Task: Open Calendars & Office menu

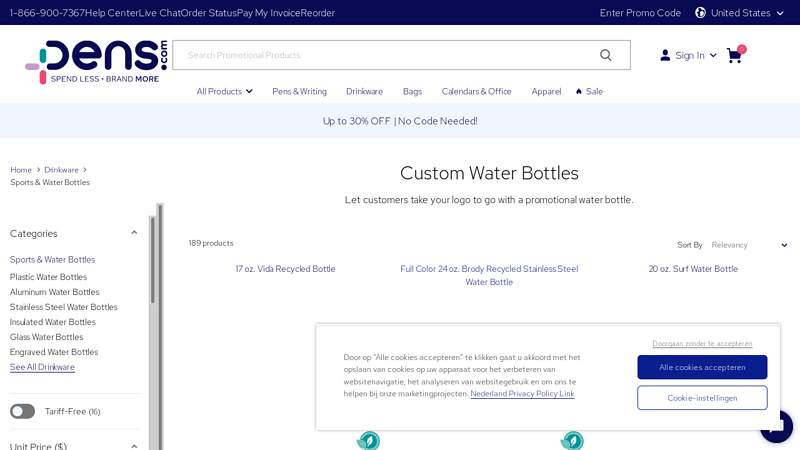Action: [477, 91]
